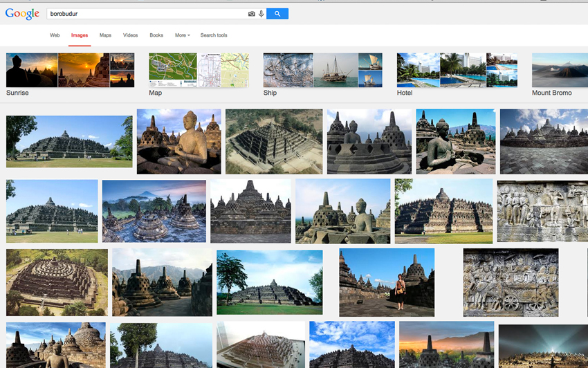Image resolution: width=588 pixels, height=368 pixels.
Task: Select the stone relief carving with wheel
Action: (x=511, y=282)
